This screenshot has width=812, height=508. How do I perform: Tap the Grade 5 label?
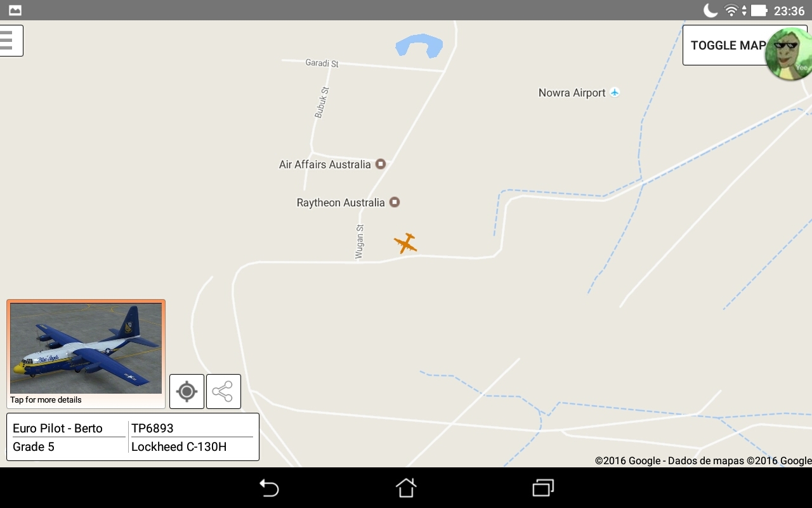34,446
